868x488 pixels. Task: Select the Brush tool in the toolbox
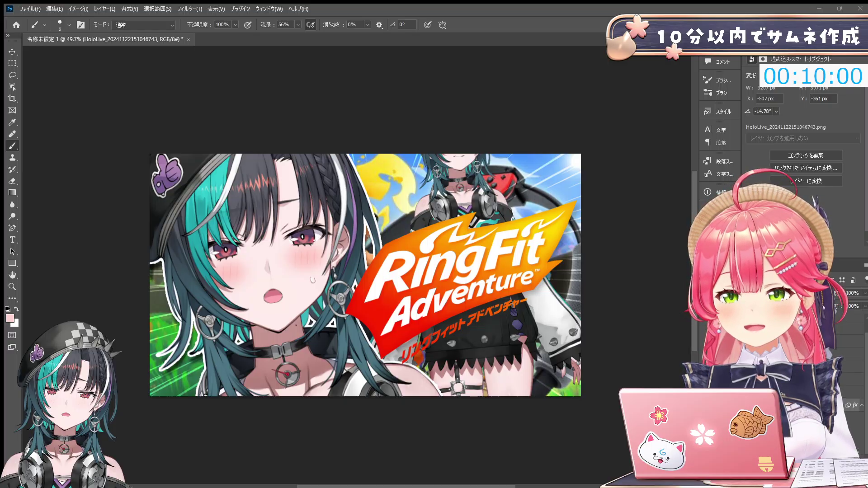tap(12, 145)
